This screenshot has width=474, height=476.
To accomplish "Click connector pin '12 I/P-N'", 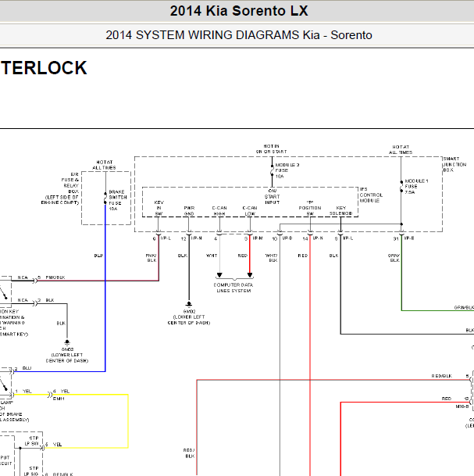I will (x=191, y=238).
